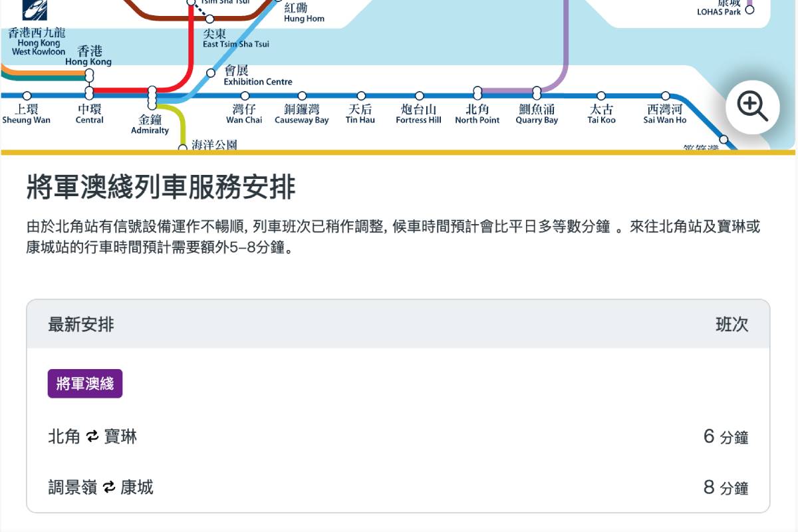Select the 調景嶺 ⇄ 康城 service row
The width and height of the screenshot is (798, 532).
[x=398, y=487]
